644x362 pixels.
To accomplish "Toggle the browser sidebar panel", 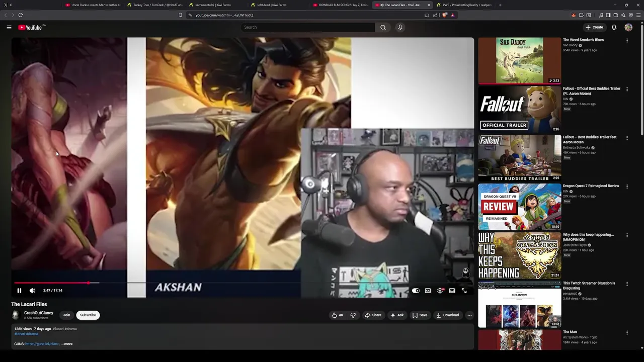I will pos(608,15).
